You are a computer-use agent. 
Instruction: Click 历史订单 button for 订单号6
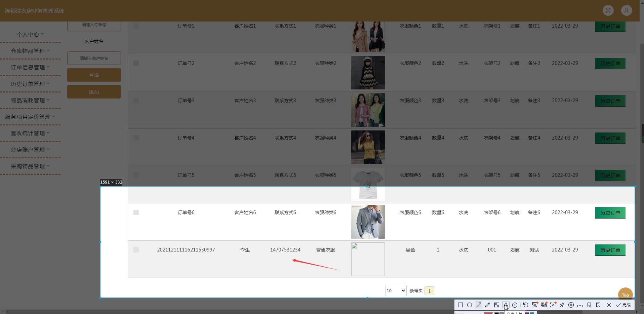[610, 213]
